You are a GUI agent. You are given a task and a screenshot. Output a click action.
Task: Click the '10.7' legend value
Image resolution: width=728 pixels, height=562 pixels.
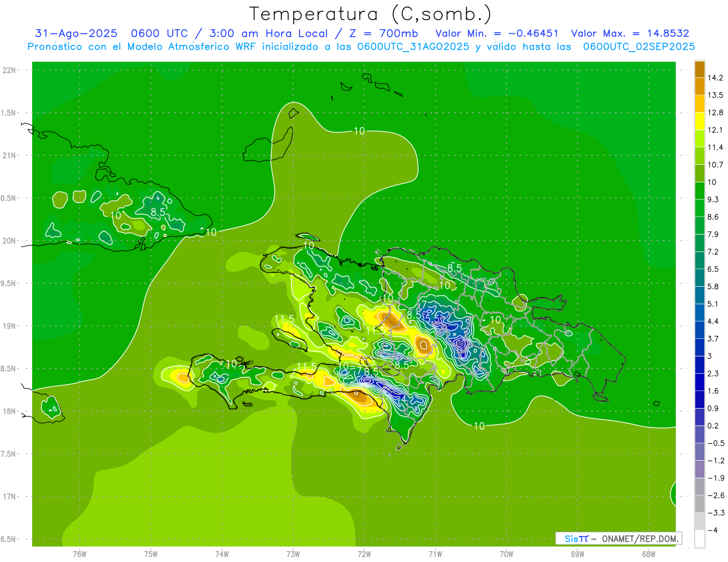716,165
